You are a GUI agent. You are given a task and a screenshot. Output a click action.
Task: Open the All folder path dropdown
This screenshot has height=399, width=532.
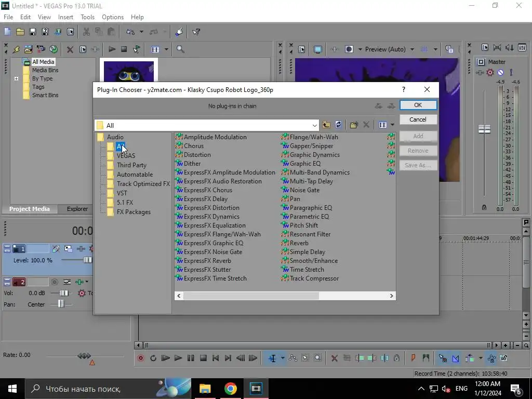pos(314,126)
